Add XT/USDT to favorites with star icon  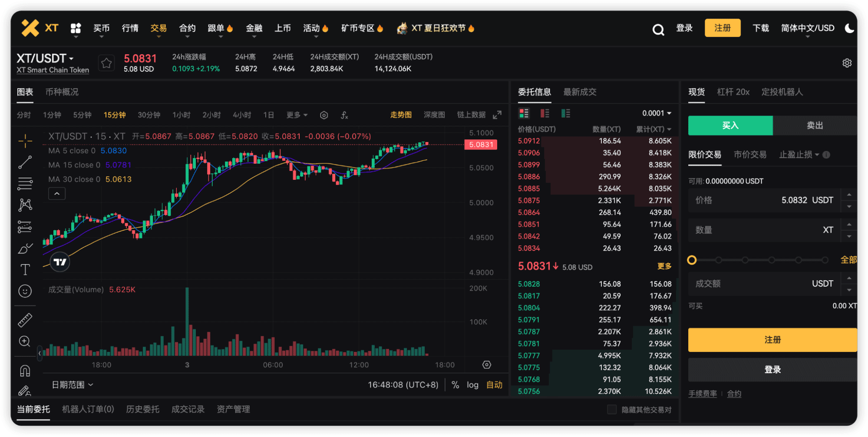106,63
